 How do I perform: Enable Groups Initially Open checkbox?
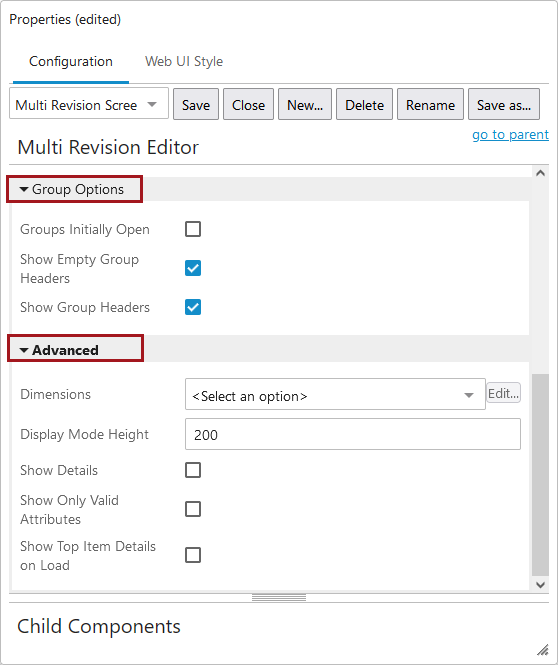[193, 229]
